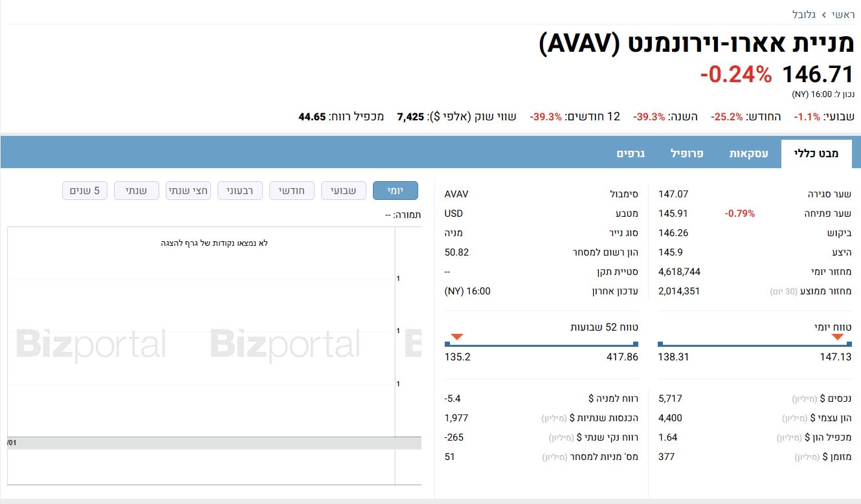Click the daily high value 147.13
861x504 pixels.
click(836, 357)
